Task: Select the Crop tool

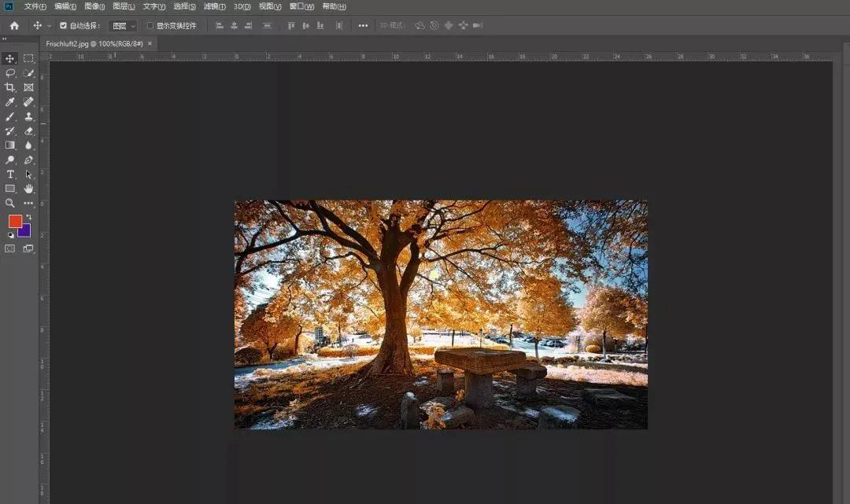Action: click(10, 87)
